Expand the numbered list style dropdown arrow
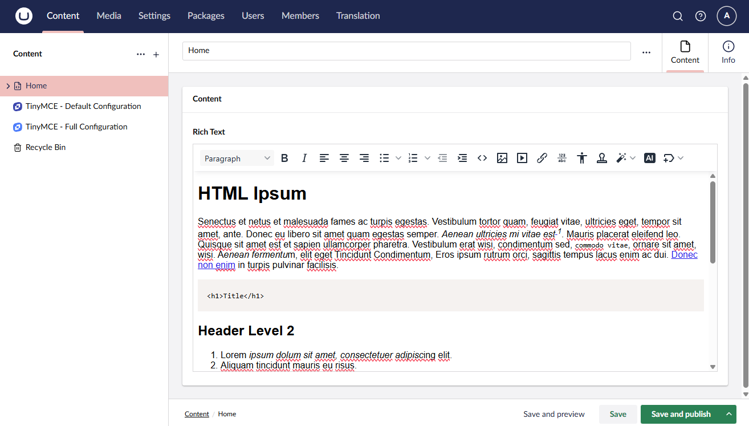Screen dimensions: 749x426 click(x=427, y=158)
